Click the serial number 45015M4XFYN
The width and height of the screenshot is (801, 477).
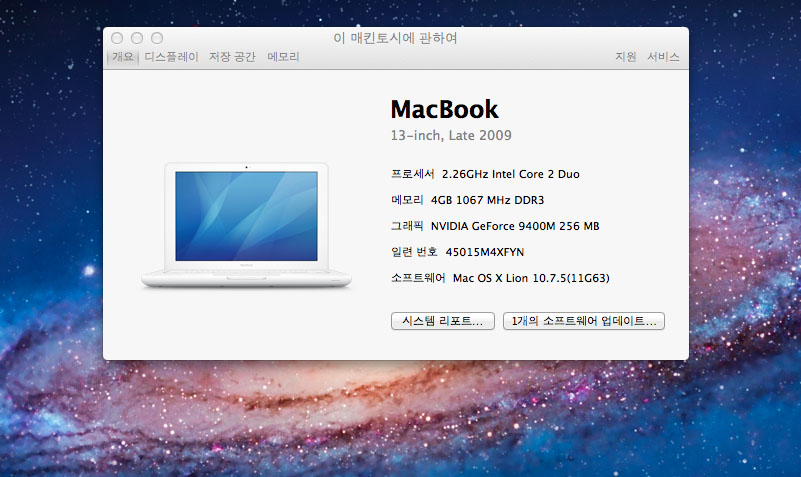485,252
